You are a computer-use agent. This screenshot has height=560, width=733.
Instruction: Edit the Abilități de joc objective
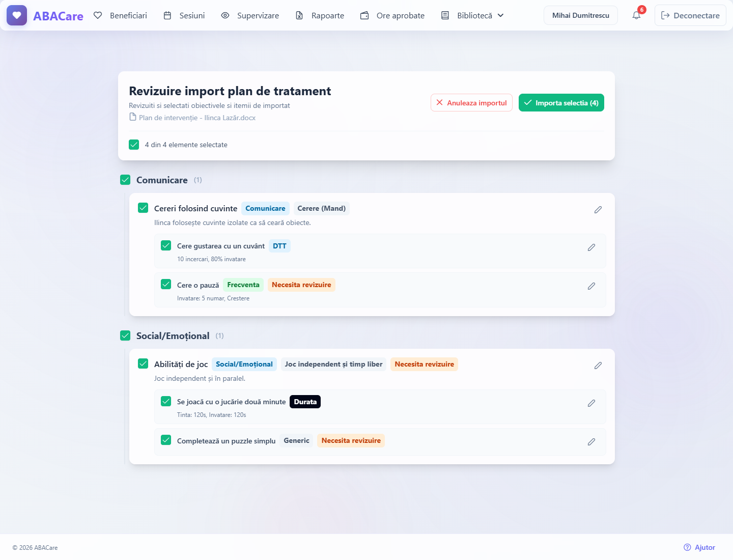point(598,366)
